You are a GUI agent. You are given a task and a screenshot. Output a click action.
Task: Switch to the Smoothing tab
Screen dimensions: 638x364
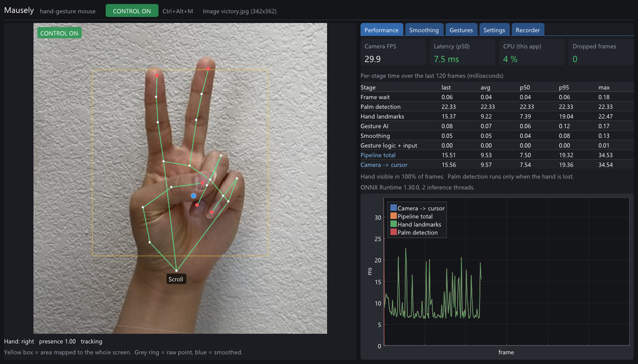424,30
